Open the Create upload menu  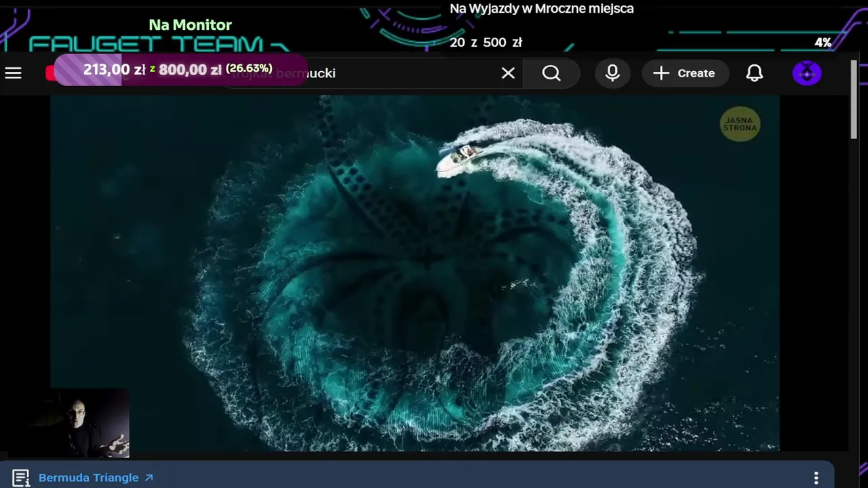point(685,73)
